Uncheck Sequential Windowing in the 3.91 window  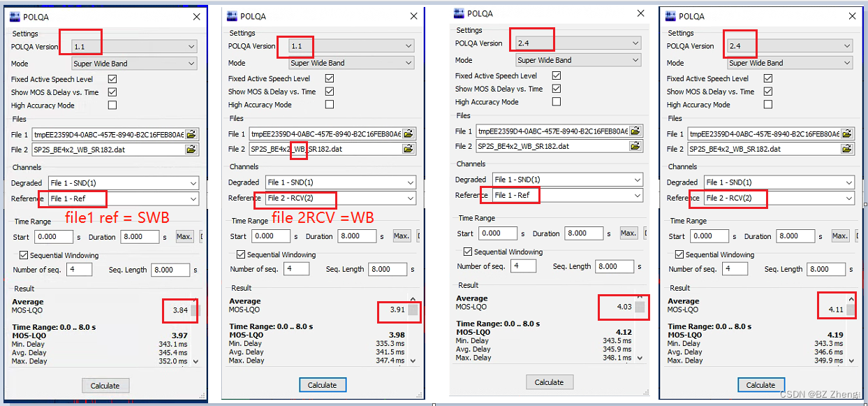click(x=241, y=254)
